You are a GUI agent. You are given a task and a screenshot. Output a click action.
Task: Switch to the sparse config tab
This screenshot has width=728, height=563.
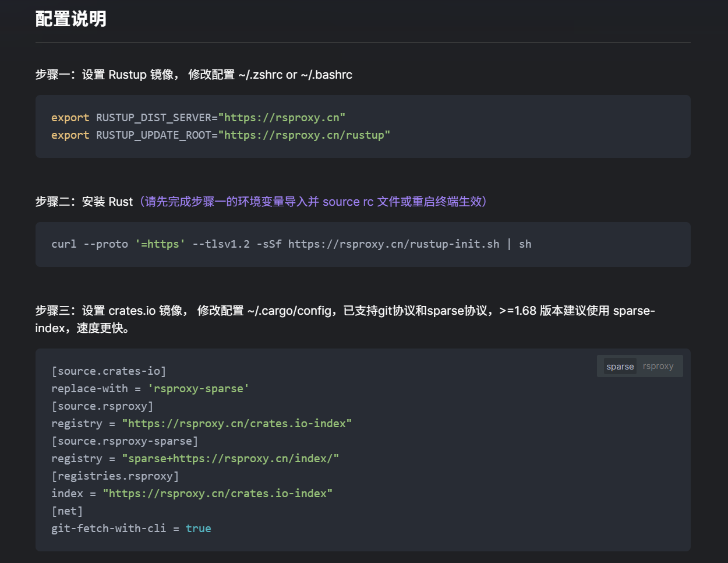[620, 367]
